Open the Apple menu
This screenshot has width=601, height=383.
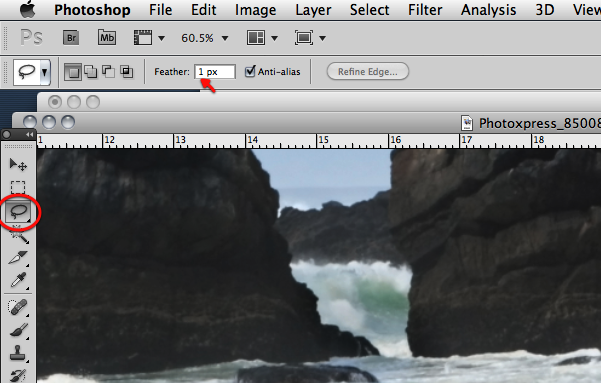(28, 9)
